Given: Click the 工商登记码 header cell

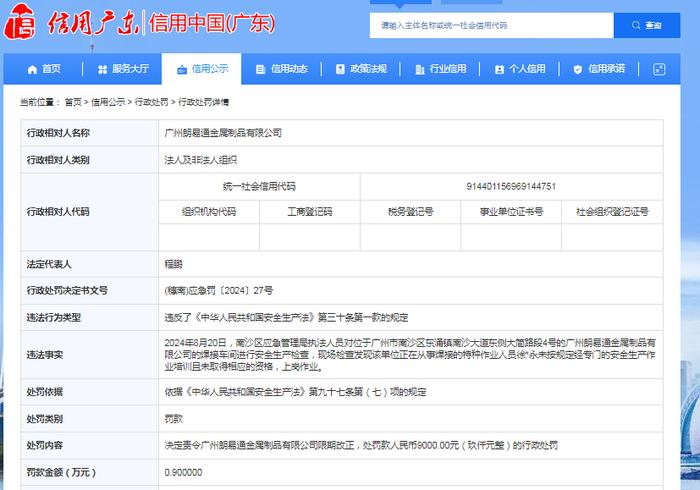Looking at the screenshot, I should [x=310, y=212].
